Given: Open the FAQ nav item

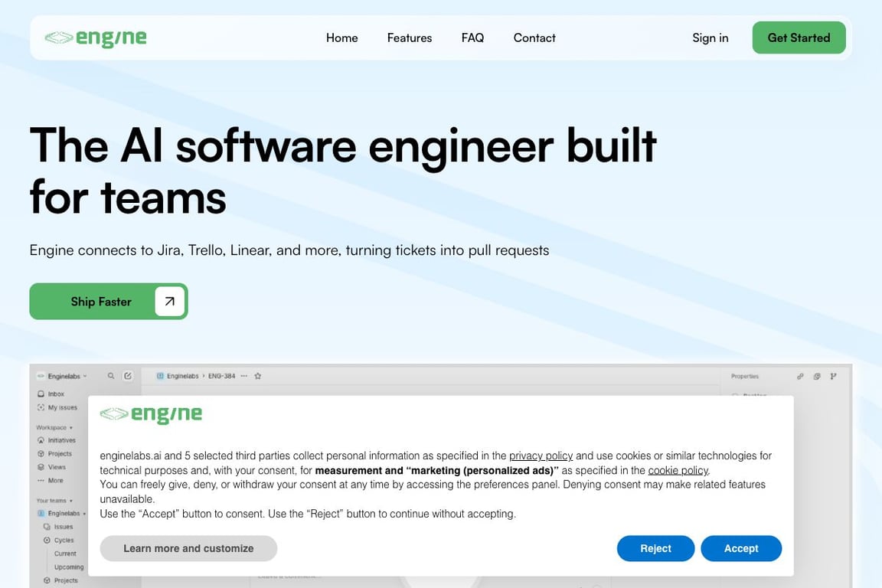Looking at the screenshot, I should click(x=472, y=38).
